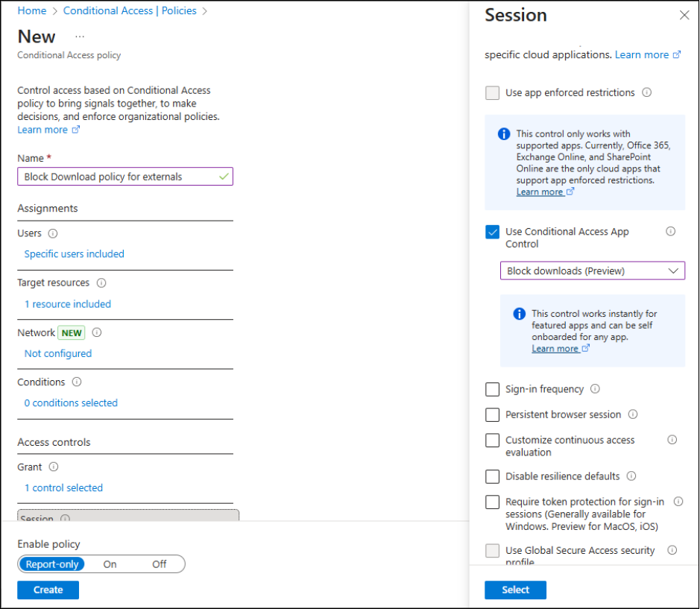Check Use app enforced restrictions
The height and width of the screenshot is (609, 700).
tap(493, 93)
